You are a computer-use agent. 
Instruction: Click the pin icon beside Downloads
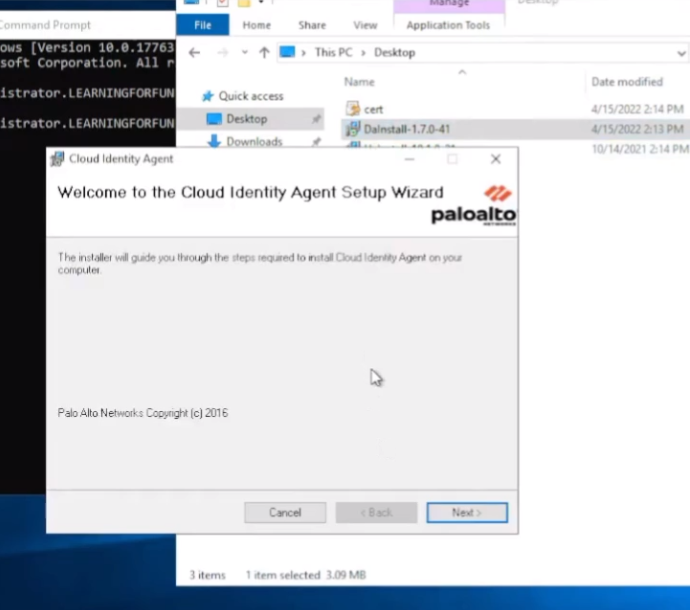[316, 142]
